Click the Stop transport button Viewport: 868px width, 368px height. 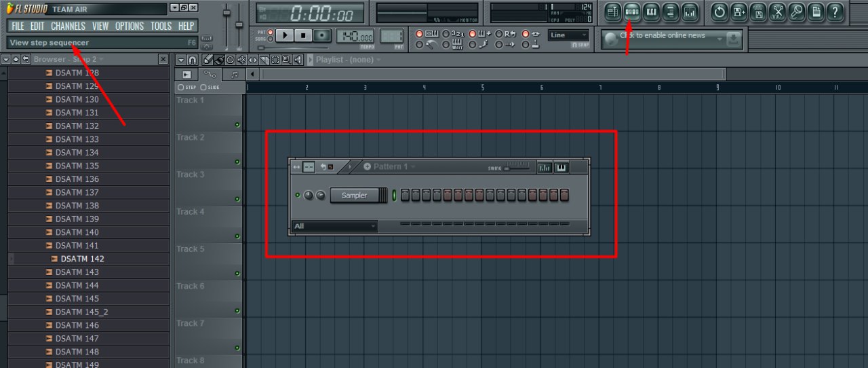click(x=303, y=35)
